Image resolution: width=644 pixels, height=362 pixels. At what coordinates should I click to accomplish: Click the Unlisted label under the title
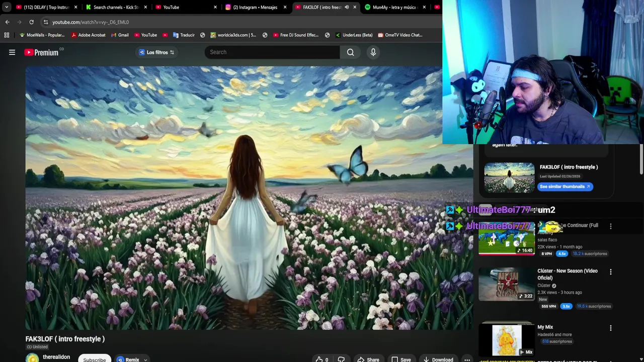(x=37, y=347)
